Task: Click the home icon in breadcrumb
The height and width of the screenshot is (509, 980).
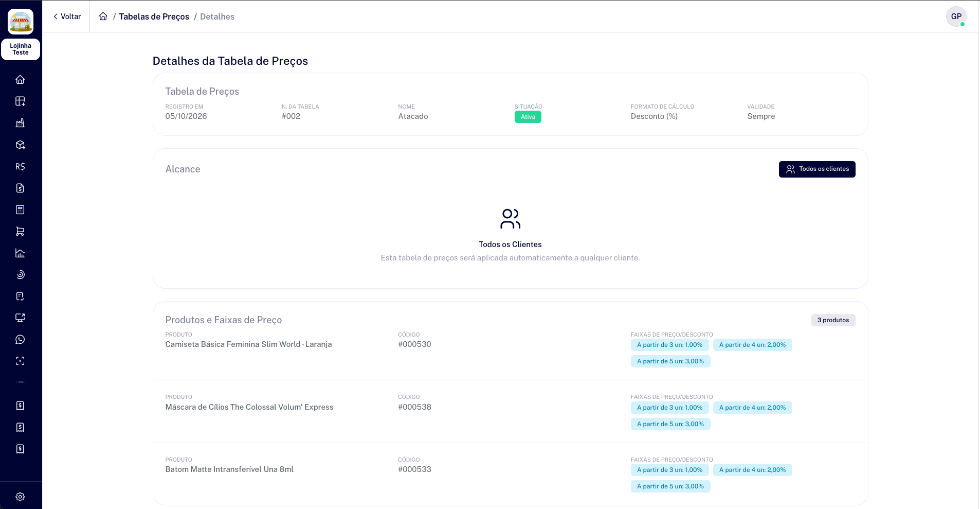Action: (x=103, y=16)
